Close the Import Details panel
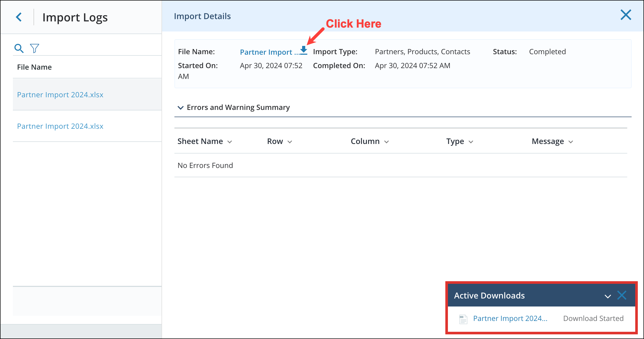This screenshot has height=339, width=644. (626, 15)
